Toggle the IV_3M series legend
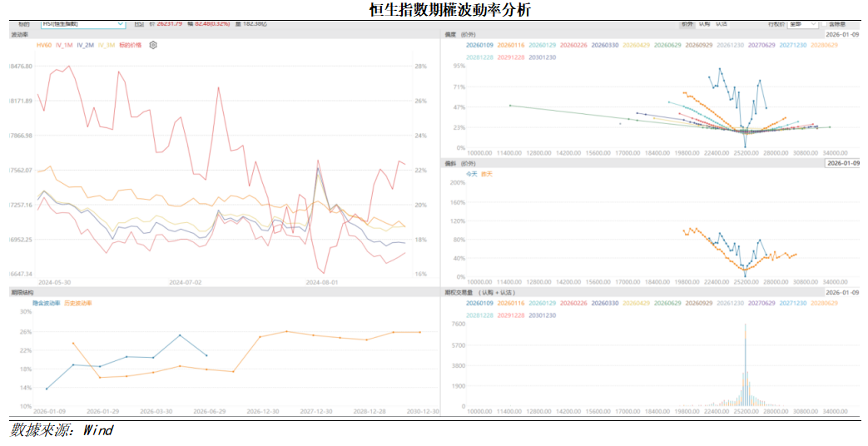The height and width of the screenshot is (446, 868). tap(106, 45)
